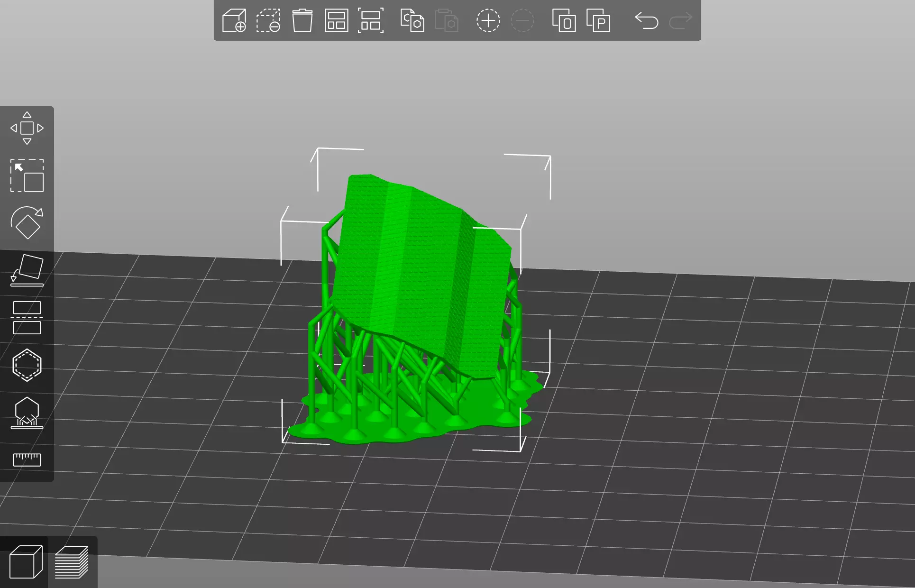Viewport: 915px width, 588px height.
Task: Click the Split to parts icon
Action: pyautogui.click(x=598, y=21)
